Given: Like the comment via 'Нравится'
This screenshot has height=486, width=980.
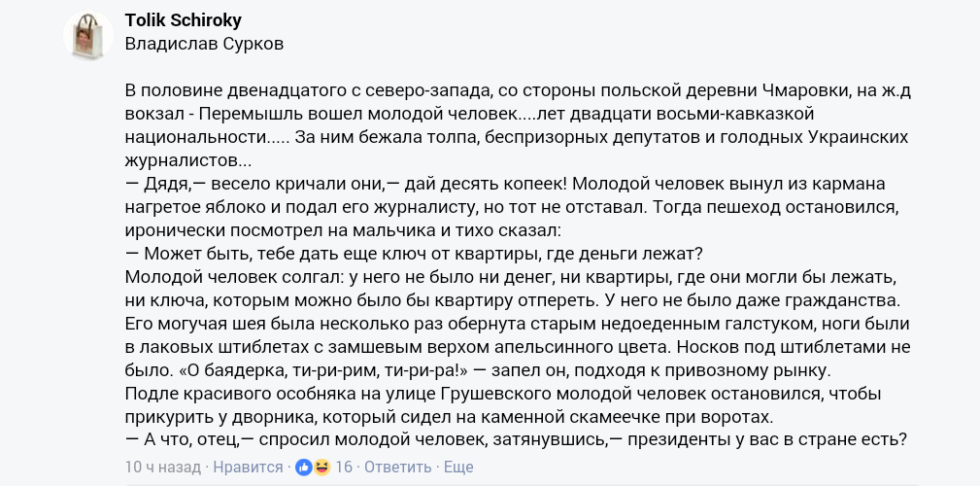Looking at the screenshot, I should pyautogui.click(x=248, y=468).
